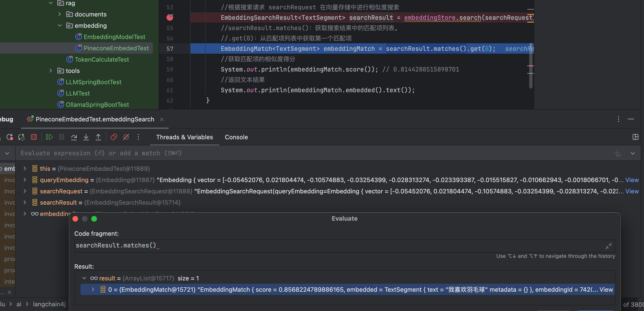
Task: Open EmbeddingModelTest in the project tree
Action: [x=114, y=37]
